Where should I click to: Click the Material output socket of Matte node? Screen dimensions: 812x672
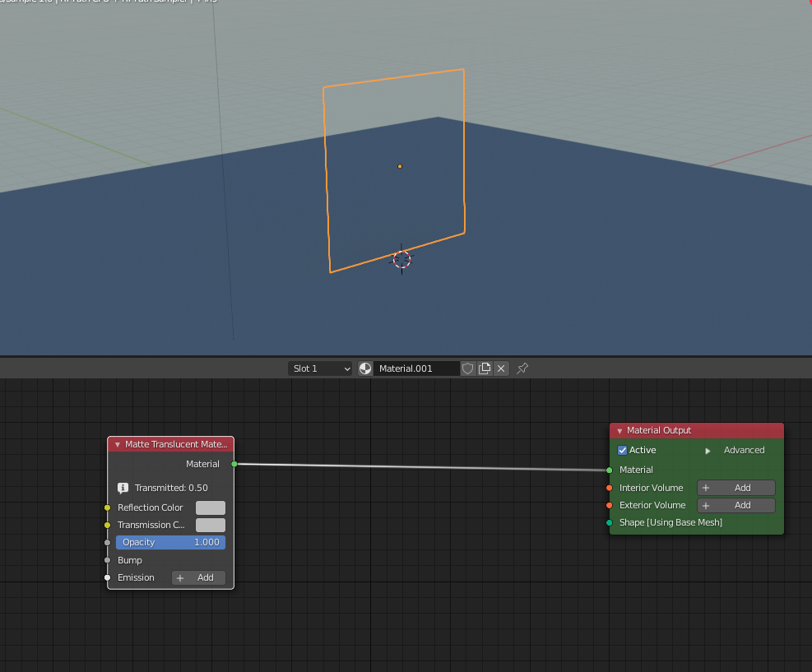[x=234, y=465]
